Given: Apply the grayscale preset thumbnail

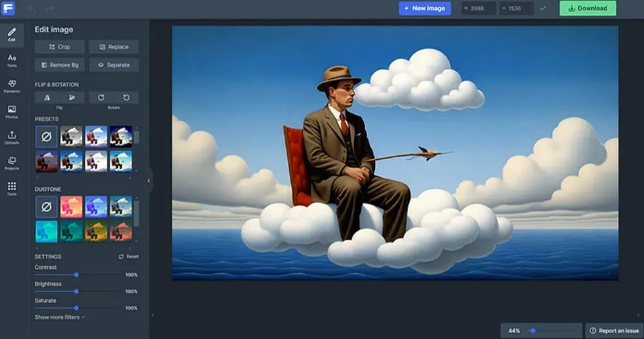Looking at the screenshot, I should 71,137.
